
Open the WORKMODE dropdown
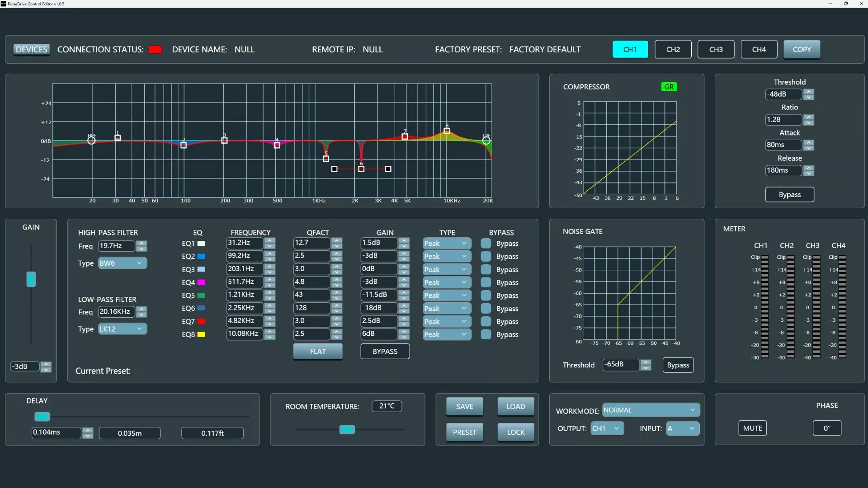tap(650, 410)
